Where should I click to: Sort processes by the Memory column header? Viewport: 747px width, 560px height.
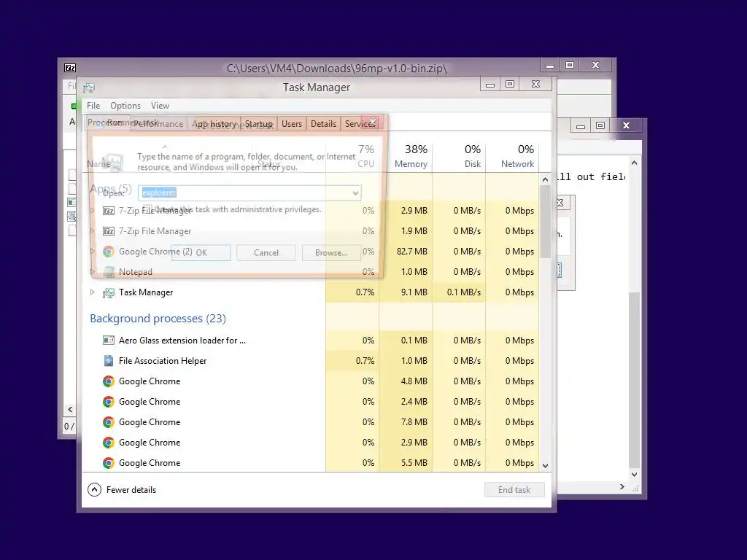406,156
